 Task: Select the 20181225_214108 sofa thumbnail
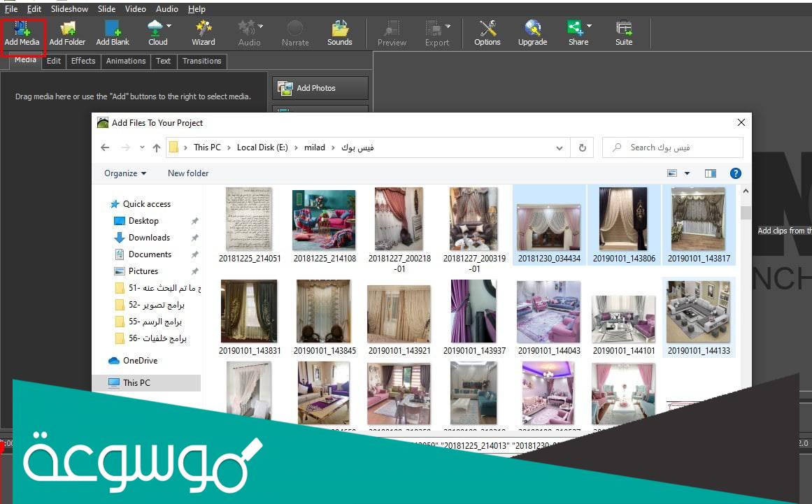[324, 220]
